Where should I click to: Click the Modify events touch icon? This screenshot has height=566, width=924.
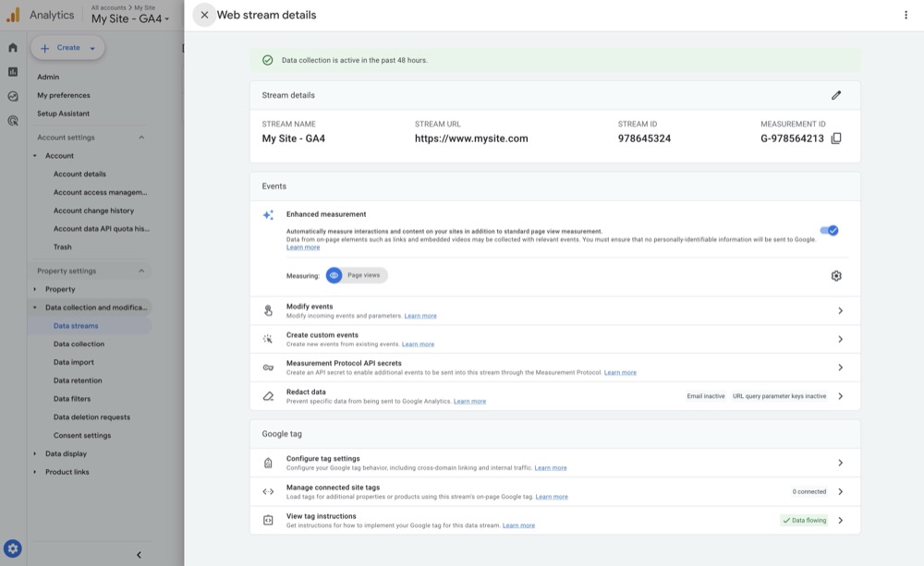(268, 310)
